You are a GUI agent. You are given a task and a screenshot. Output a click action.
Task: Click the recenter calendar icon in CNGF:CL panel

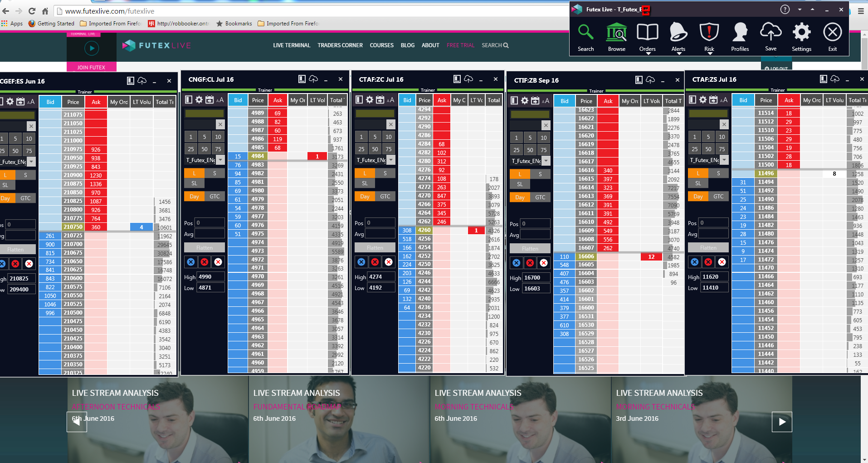click(210, 100)
